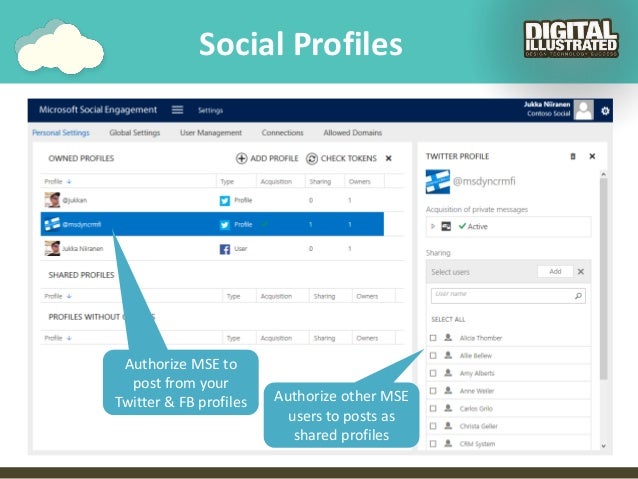Click the Twitter icon in @msdyncrmfi row
The width and height of the screenshot is (638, 479).
click(225, 225)
